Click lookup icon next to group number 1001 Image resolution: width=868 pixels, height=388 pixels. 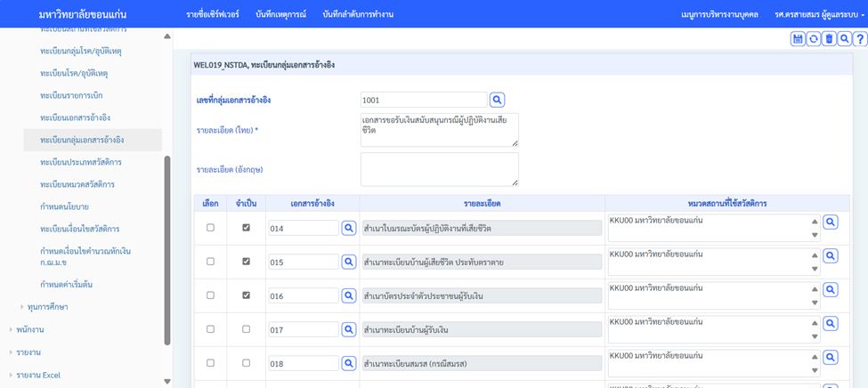(x=498, y=101)
